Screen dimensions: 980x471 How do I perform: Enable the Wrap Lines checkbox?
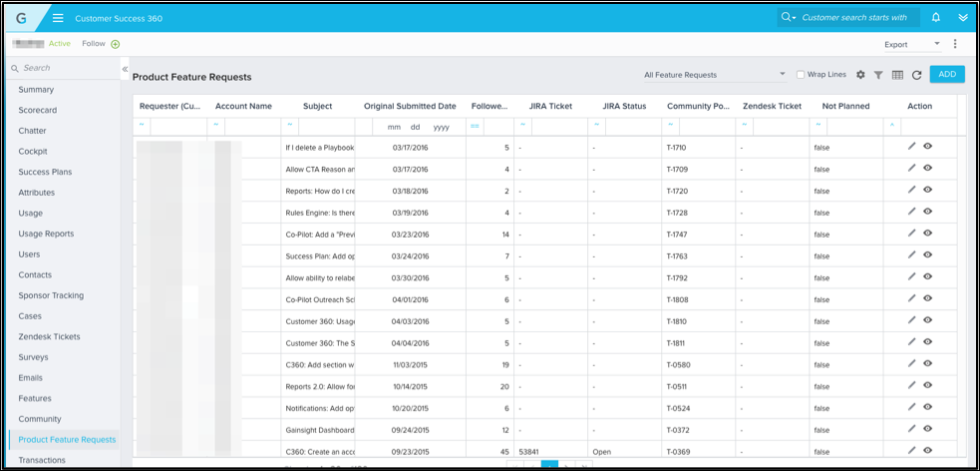tap(801, 75)
